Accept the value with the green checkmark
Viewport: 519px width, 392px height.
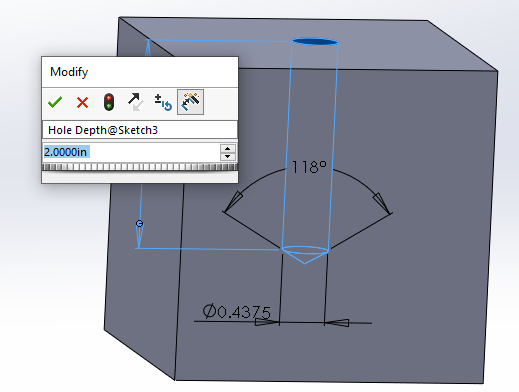[x=55, y=102]
